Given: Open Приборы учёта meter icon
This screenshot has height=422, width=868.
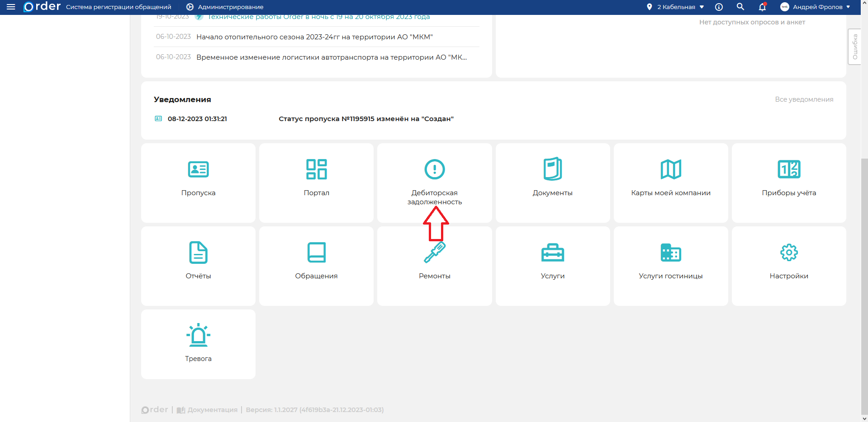Looking at the screenshot, I should (x=788, y=169).
